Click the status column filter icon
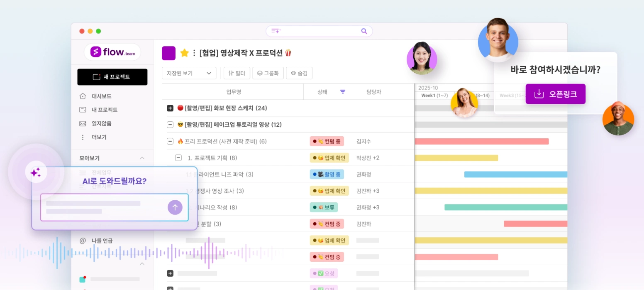 343,92
